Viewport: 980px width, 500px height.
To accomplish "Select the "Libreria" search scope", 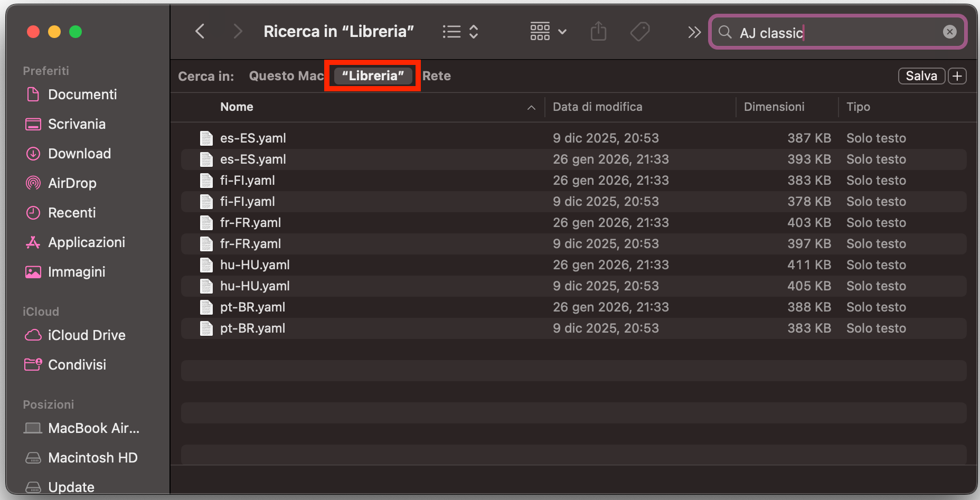I will coord(373,76).
